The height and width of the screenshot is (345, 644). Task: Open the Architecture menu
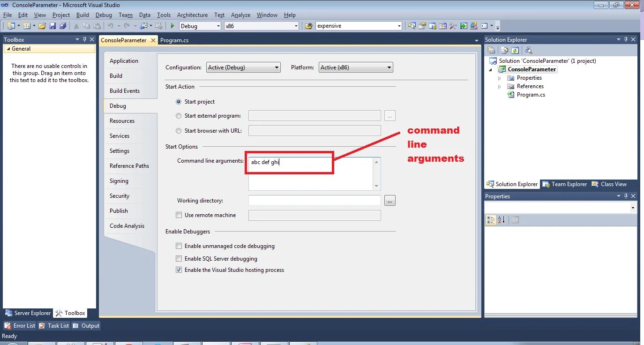(192, 15)
